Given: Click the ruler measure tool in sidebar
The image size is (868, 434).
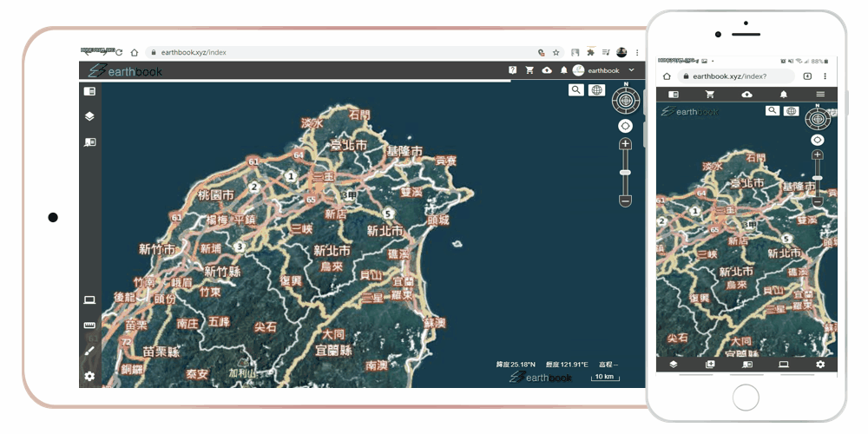Looking at the screenshot, I should point(89,325).
